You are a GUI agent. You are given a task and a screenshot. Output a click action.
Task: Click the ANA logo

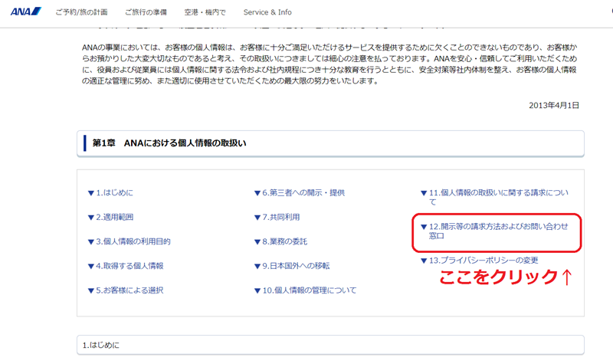click(26, 11)
